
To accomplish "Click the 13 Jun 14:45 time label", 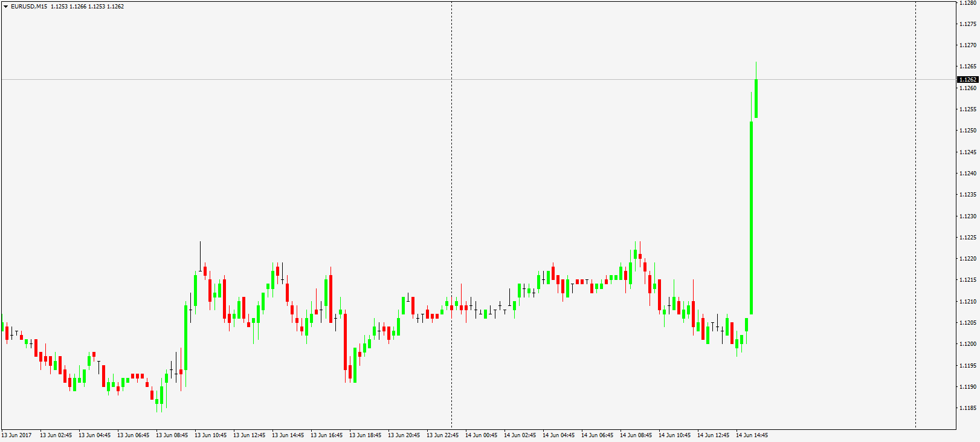I will 288,435.
